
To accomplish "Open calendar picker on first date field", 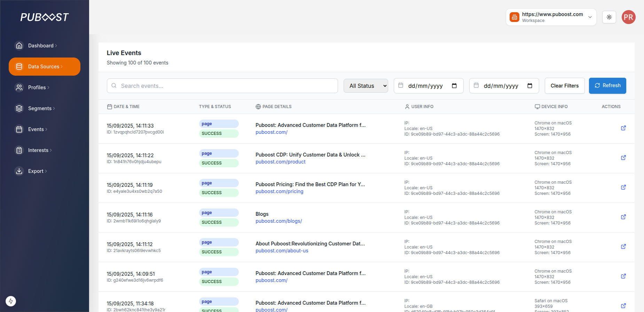I will tap(454, 86).
